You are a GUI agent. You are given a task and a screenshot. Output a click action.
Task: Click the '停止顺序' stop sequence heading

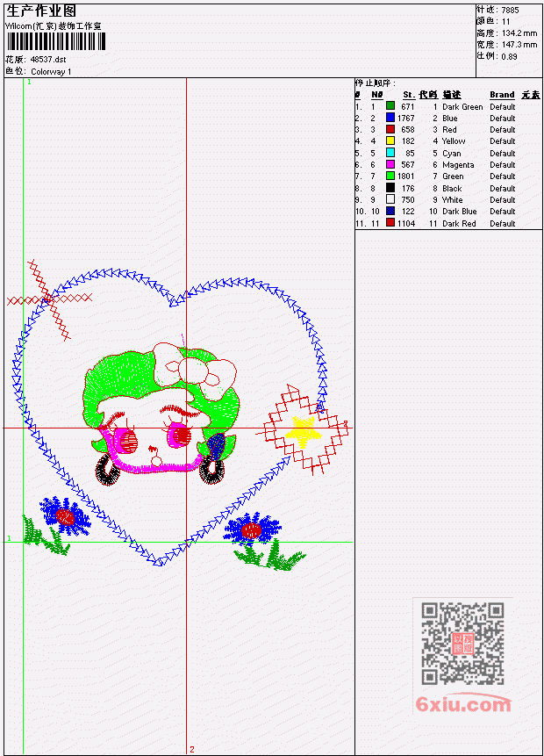374,83
